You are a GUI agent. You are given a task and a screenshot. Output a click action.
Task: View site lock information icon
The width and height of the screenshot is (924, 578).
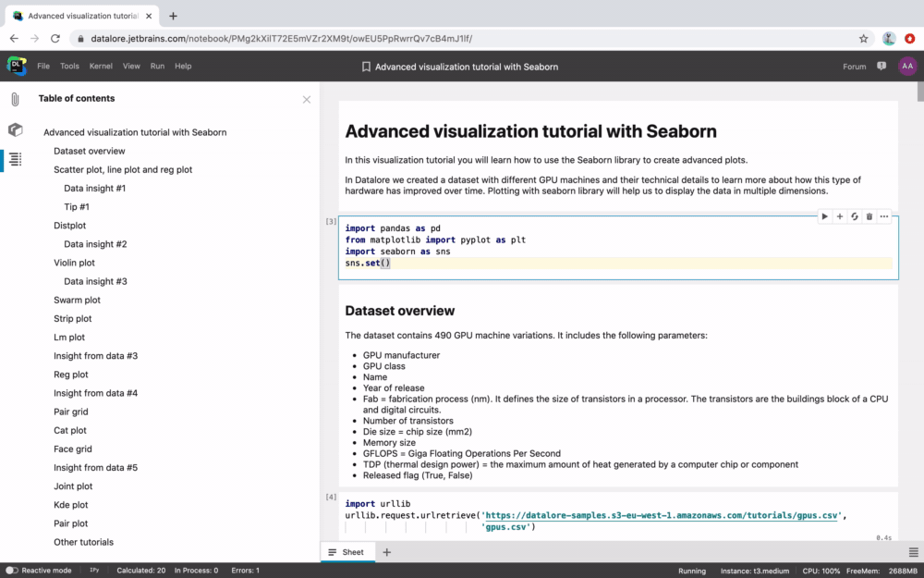[x=80, y=39]
